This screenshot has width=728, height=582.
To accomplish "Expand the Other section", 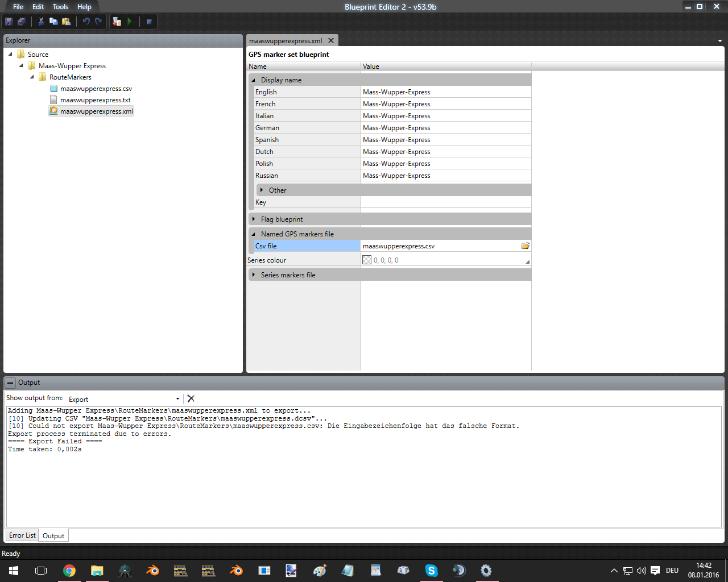I will point(262,190).
